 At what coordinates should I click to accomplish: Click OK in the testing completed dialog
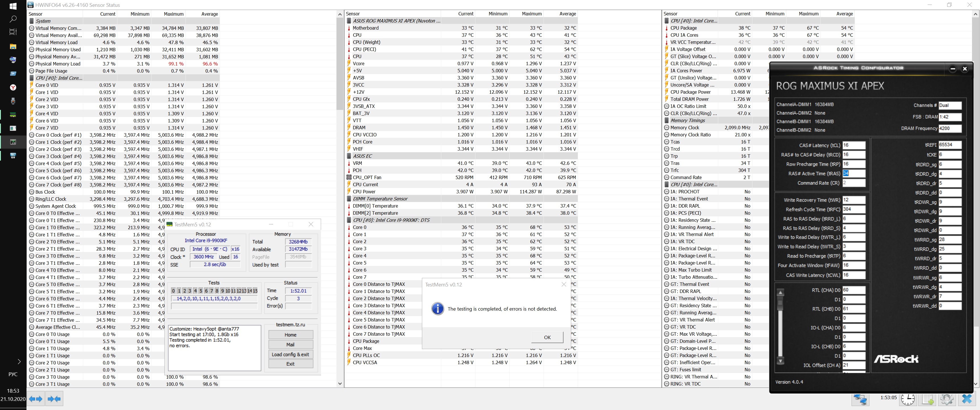pyautogui.click(x=547, y=337)
